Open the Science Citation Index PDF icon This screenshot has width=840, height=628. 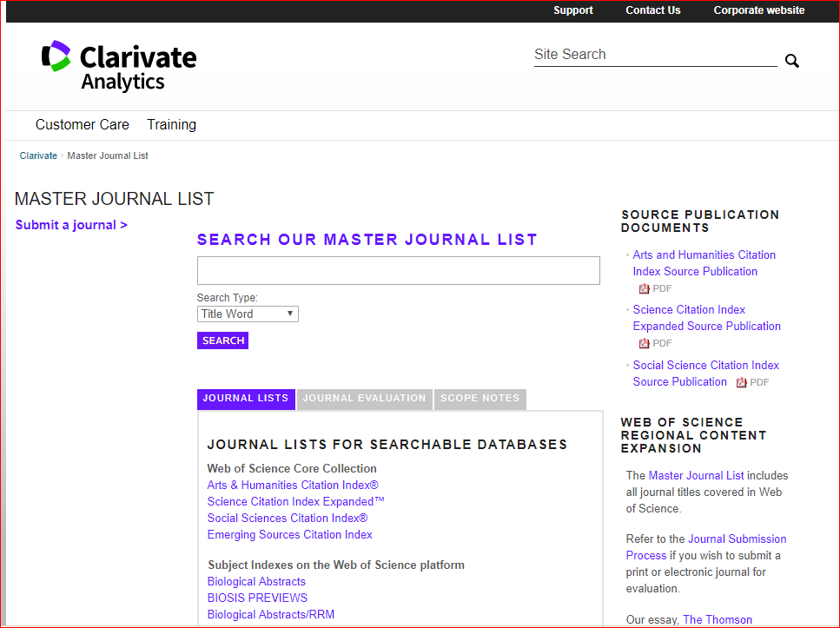click(644, 343)
